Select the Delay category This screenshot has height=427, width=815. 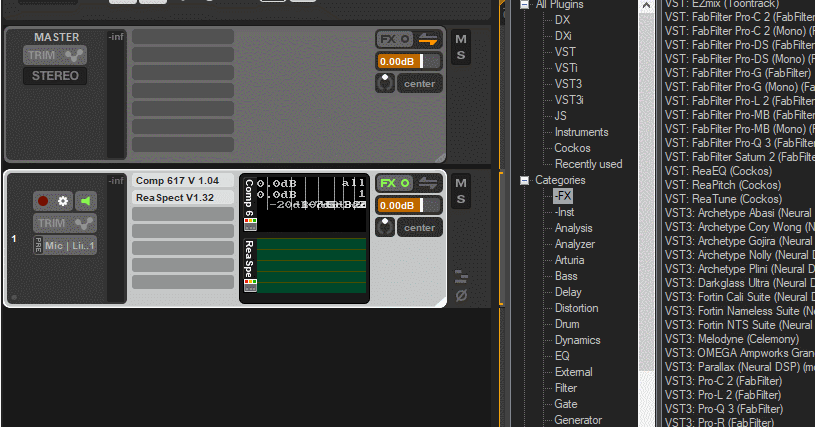(568, 292)
